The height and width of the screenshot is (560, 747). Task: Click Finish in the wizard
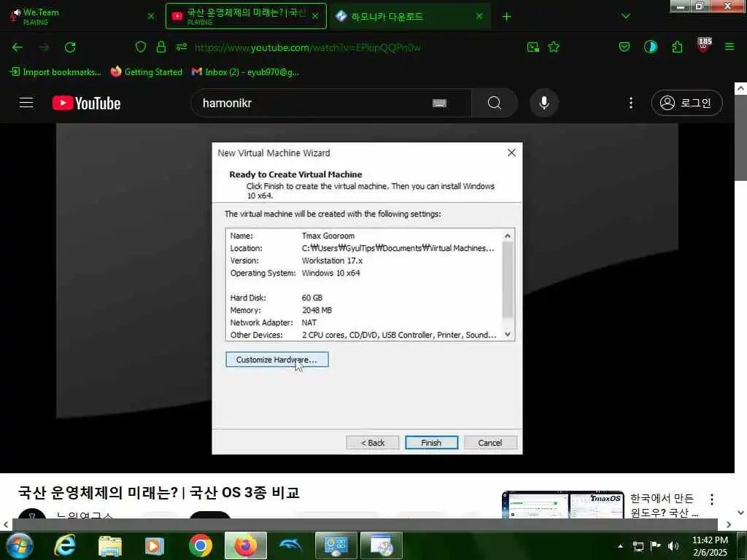tap(431, 443)
